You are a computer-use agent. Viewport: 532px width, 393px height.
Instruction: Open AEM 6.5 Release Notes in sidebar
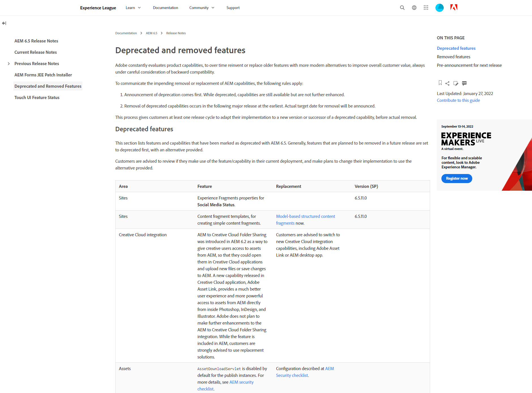coord(36,41)
